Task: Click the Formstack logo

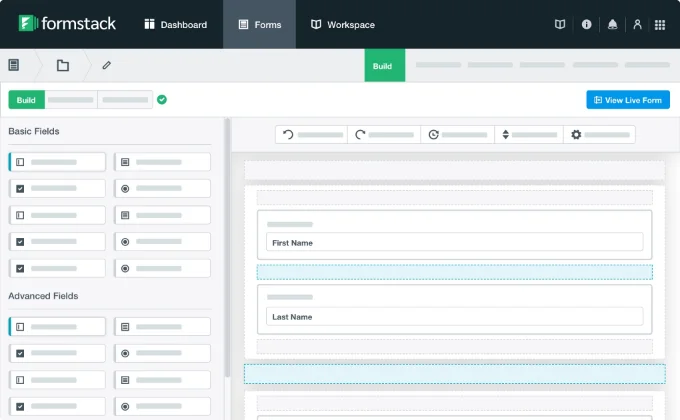Action: coord(67,23)
